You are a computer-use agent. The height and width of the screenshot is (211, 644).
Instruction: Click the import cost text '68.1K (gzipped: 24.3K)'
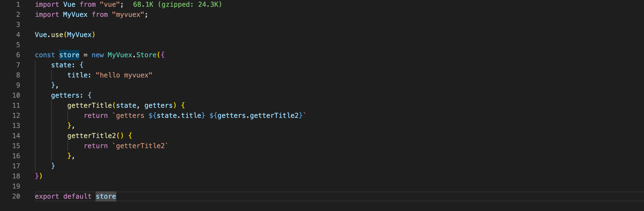click(177, 4)
